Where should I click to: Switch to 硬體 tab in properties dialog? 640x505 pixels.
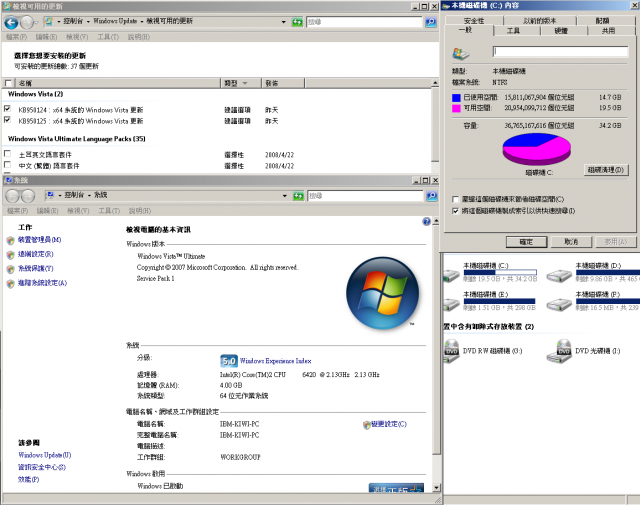tap(561, 31)
